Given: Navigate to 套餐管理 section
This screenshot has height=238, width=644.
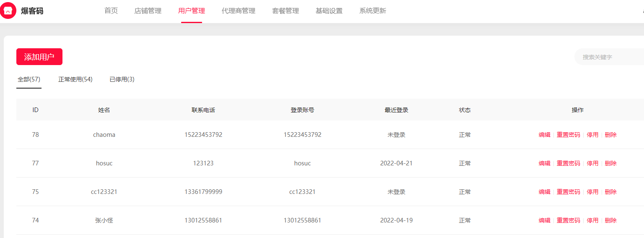Looking at the screenshot, I should pyautogui.click(x=286, y=11).
